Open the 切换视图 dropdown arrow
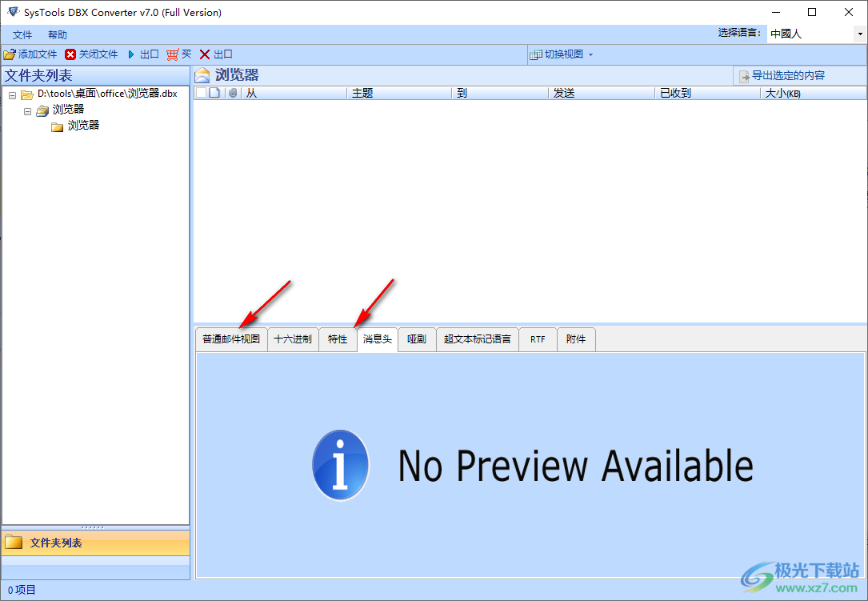Image resolution: width=868 pixels, height=601 pixels. pyautogui.click(x=590, y=54)
